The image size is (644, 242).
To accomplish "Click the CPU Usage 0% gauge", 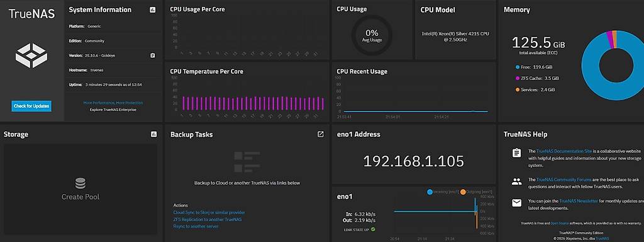I will coord(372,35).
